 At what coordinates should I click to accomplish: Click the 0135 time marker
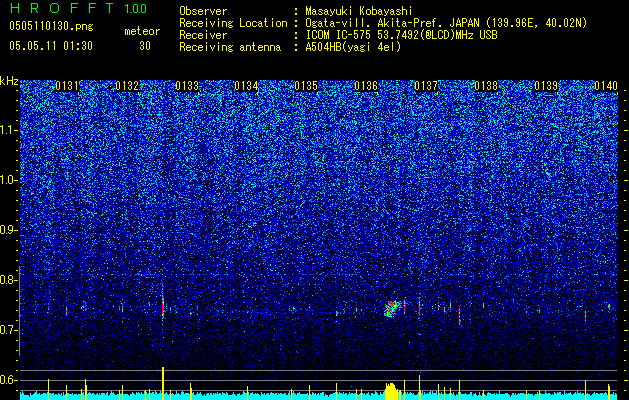(x=306, y=86)
